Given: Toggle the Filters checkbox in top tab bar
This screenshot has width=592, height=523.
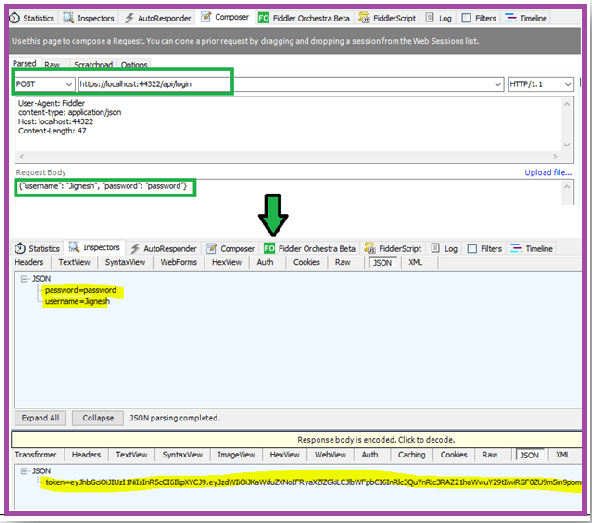Looking at the screenshot, I should [x=466, y=18].
